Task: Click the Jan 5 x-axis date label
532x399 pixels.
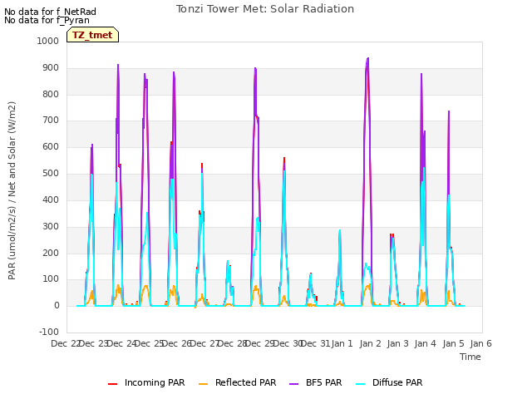Action: (453, 343)
